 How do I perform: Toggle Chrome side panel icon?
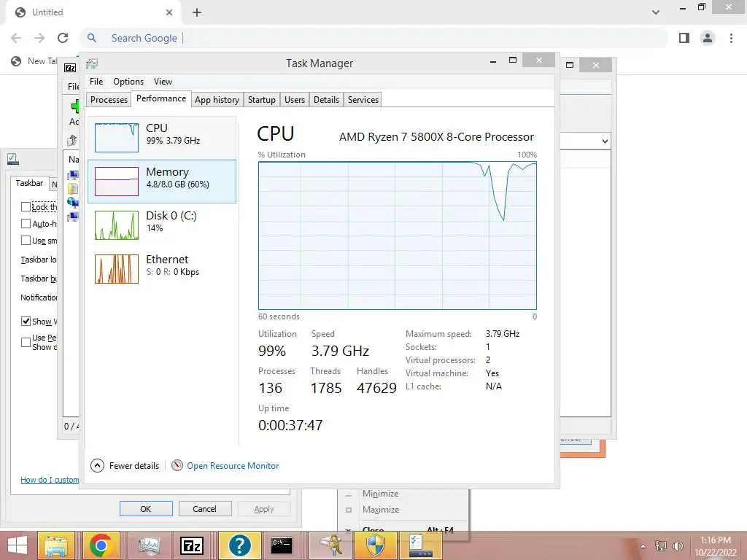684,38
